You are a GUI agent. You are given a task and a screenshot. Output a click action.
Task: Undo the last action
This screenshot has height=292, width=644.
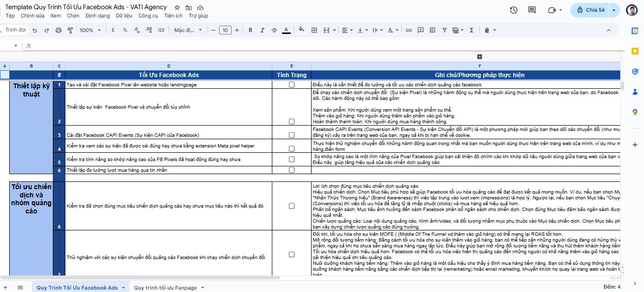coord(34,30)
